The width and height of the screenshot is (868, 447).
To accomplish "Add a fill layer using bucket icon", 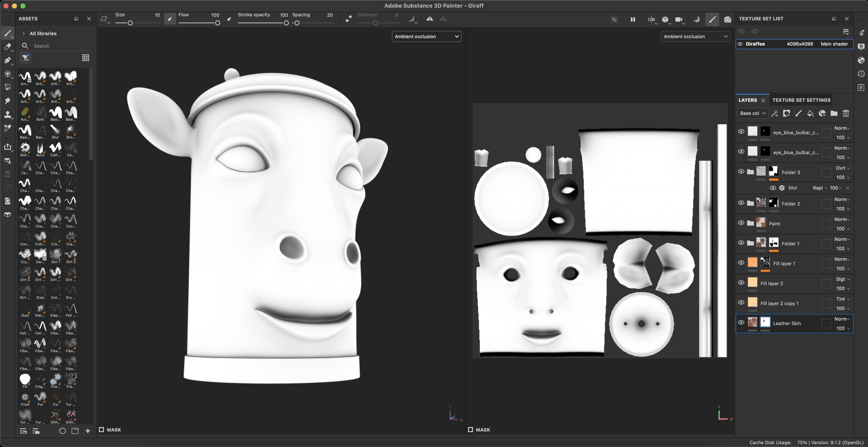I will 810,113.
